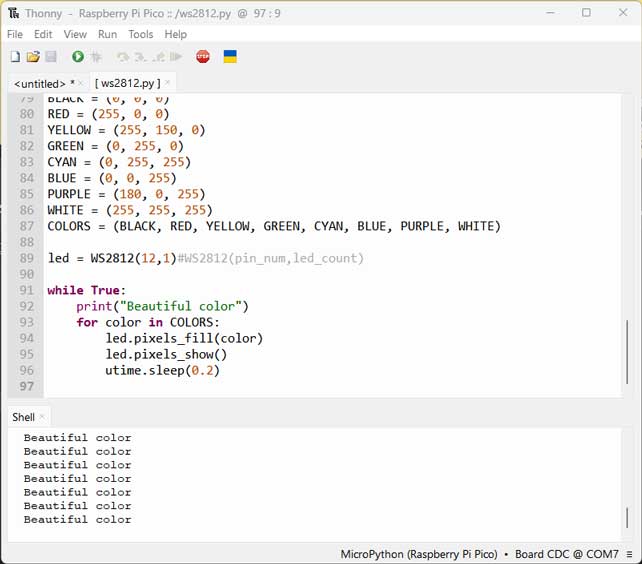Click the Shell vertical scrollbar thumb

[627, 518]
